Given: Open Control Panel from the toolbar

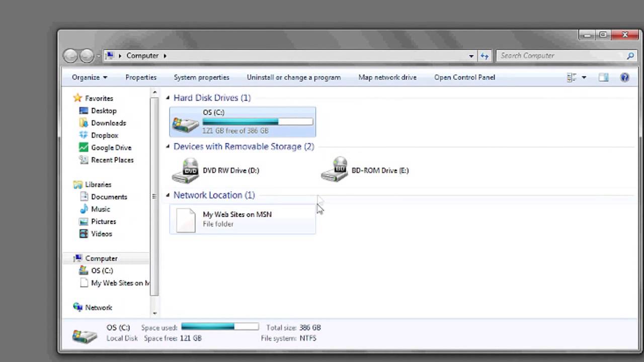Looking at the screenshot, I should (x=464, y=77).
